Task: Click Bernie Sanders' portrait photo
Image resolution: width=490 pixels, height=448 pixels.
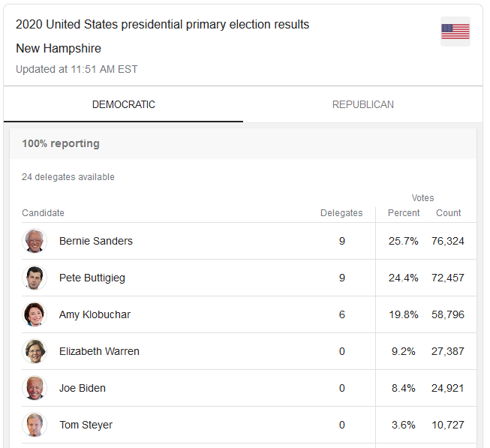Action: pos(35,241)
